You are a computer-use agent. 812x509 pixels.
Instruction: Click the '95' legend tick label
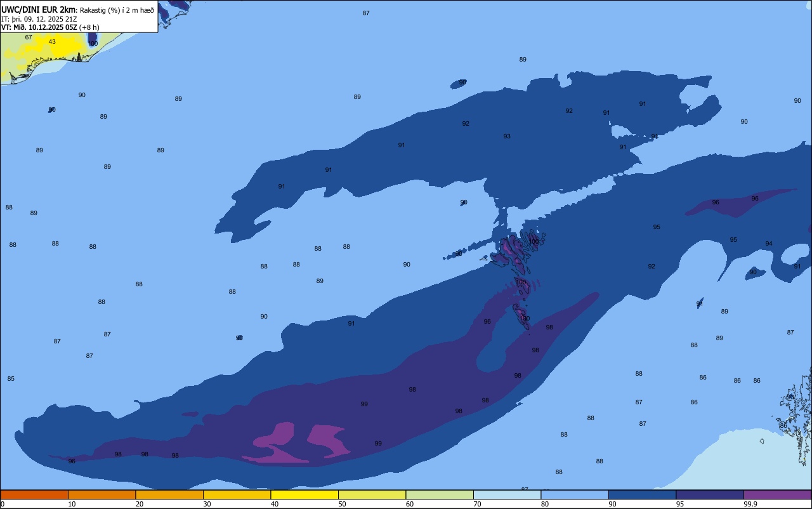[680, 504]
